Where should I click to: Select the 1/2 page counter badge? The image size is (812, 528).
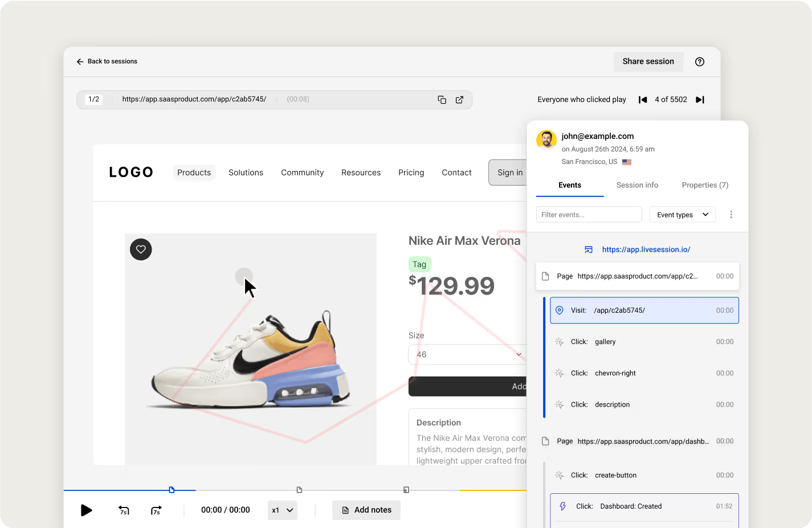click(94, 99)
